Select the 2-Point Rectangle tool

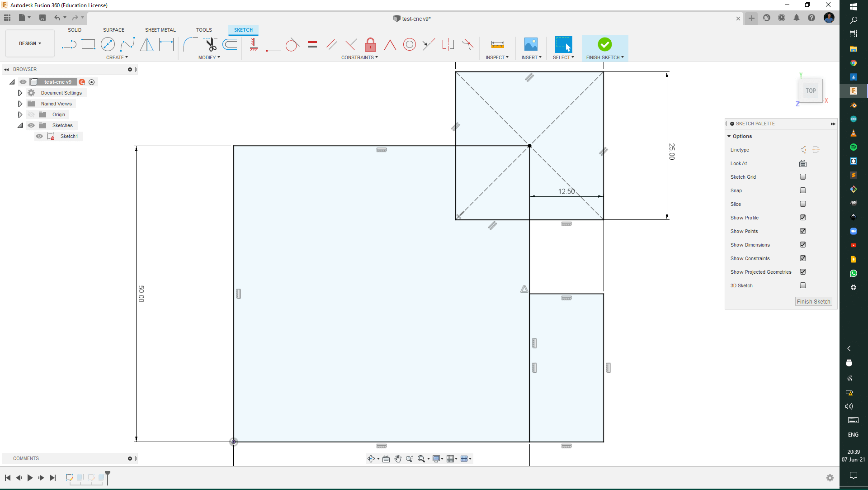[x=88, y=44]
